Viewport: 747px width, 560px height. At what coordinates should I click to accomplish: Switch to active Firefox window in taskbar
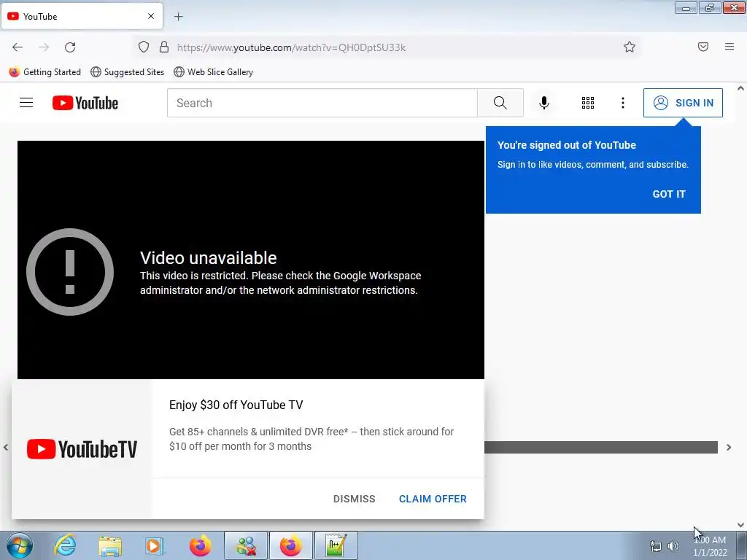click(291, 545)
